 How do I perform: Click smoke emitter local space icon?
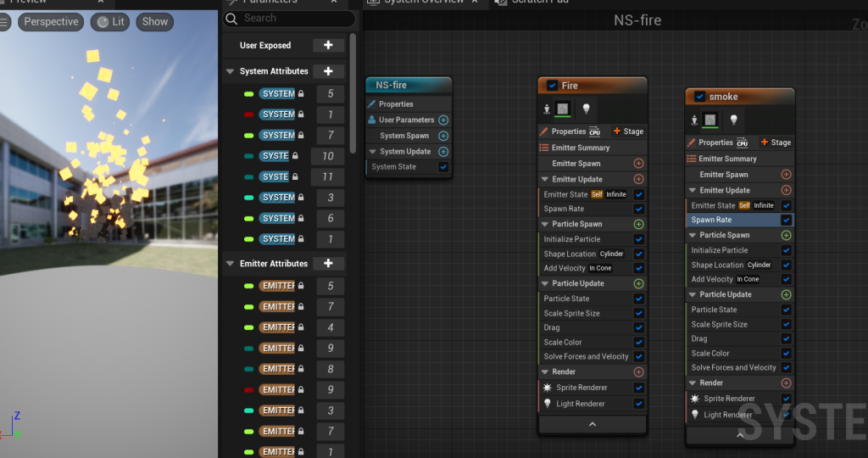pyautogui.click(x=694, y=120)
